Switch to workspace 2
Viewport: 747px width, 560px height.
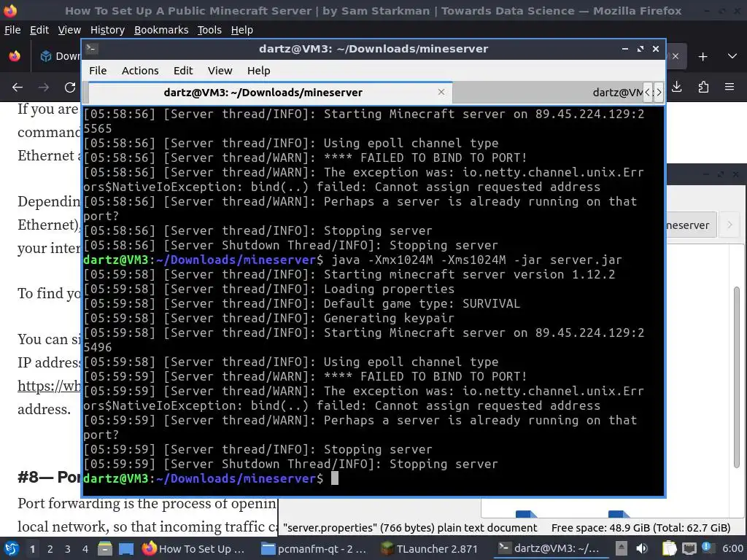click(x=50, y=549)
